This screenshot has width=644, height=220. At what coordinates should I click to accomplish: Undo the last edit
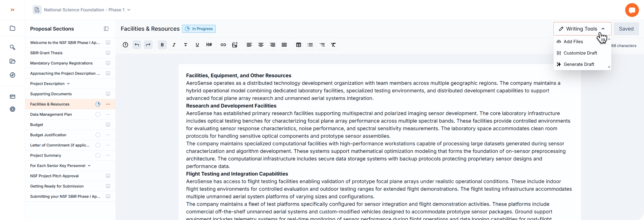click(x=137, y=45)
